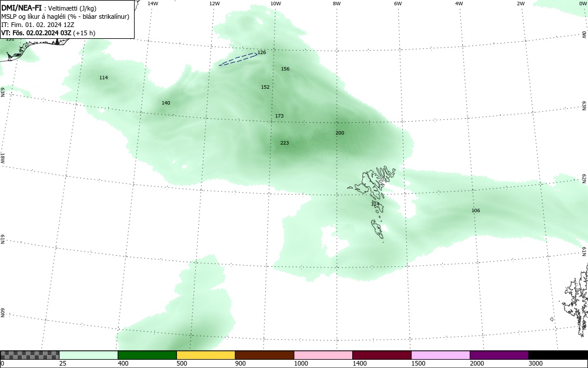Viewport: 588px width, 368px height.
Task: Click the 'VT: Fös. 02.02.2024 03Z' valid time
Action: point(36,33)
